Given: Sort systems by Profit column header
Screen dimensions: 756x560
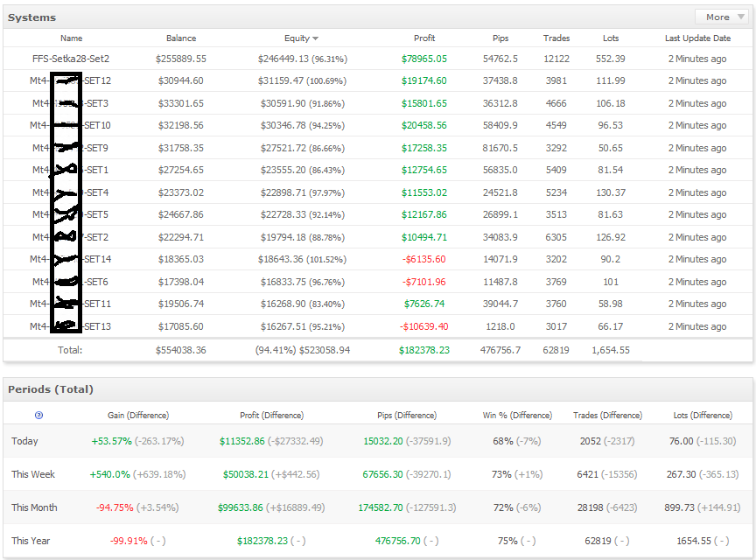Looking at the screenshot, I should point(424,38).
